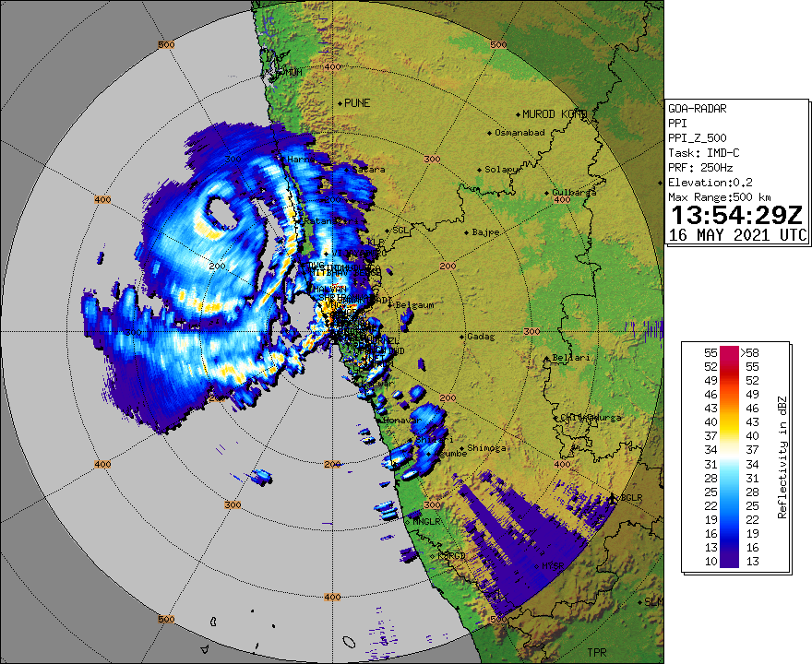This screenshot has height=664, width=812.
Task: Click the >58 legend value
Action: (x=749, y=353)
